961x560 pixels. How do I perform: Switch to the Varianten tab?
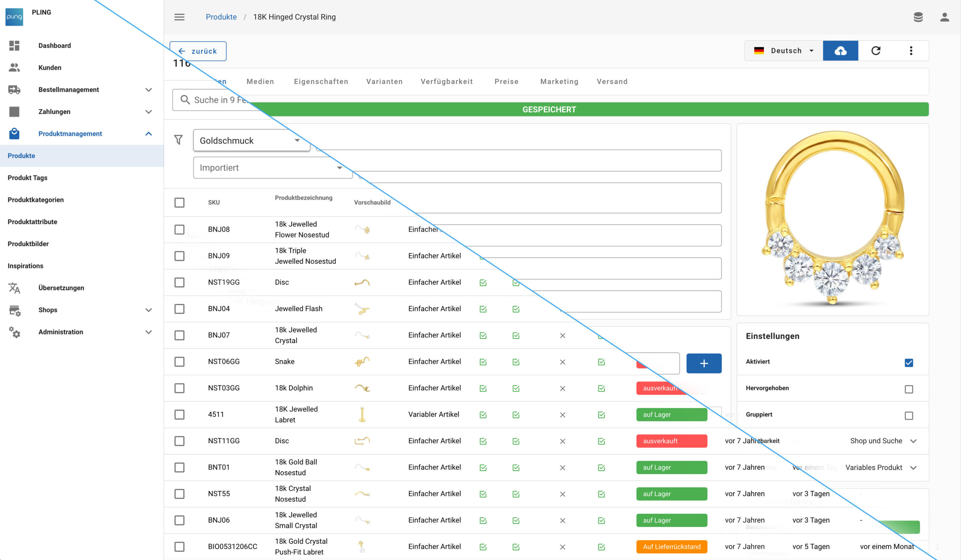[384, 81]
